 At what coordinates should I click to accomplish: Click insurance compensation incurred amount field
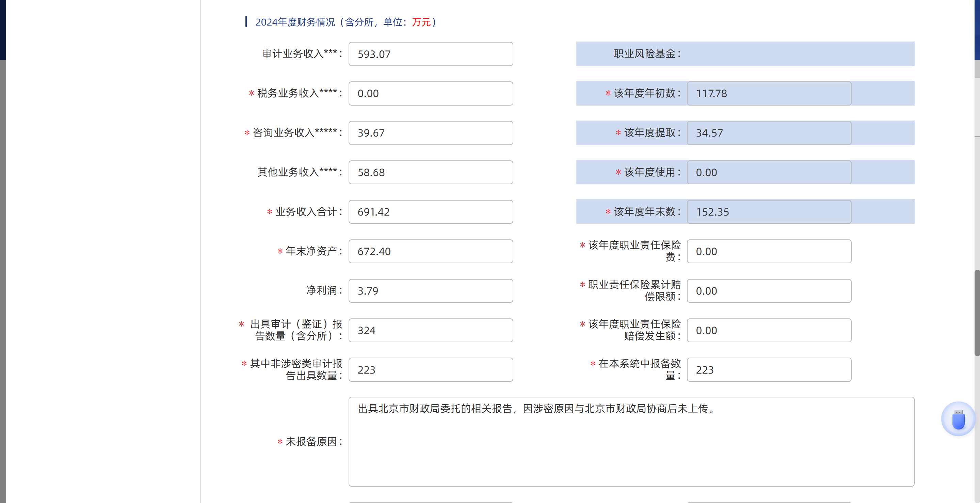[x=769, y=330]
